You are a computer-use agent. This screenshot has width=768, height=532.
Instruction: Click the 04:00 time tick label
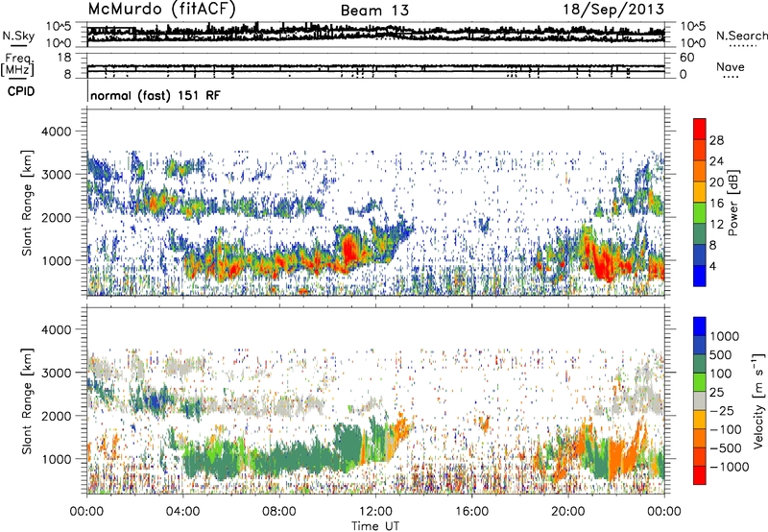pyautogui.click(x=182, y=512)
